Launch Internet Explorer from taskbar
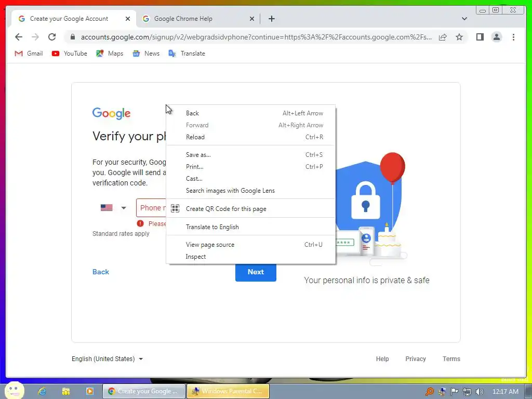 (42, 391)
